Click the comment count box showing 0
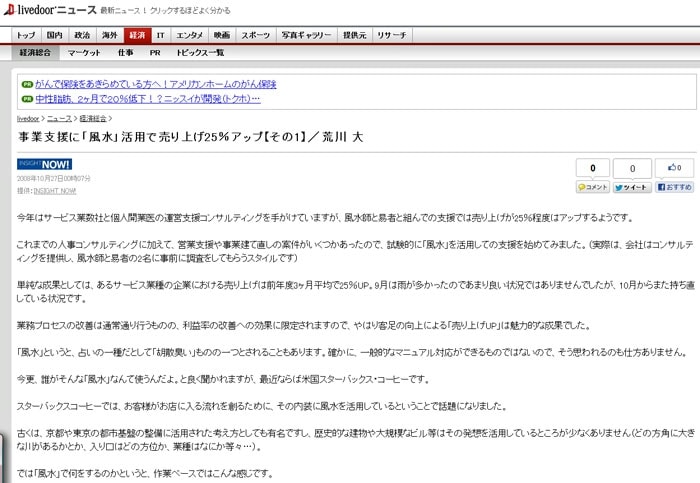Viewport: 700px width, 483px height. 593,168
